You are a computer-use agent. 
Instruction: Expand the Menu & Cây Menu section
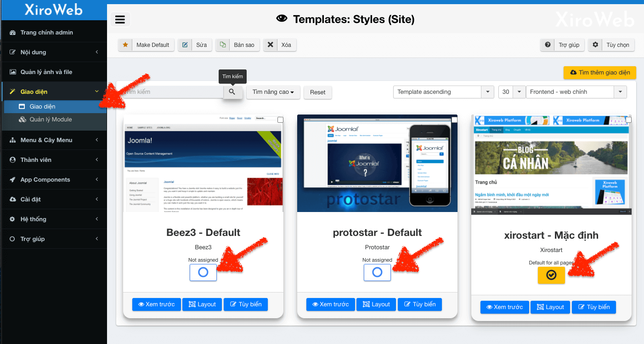click(x=53, y=140)
